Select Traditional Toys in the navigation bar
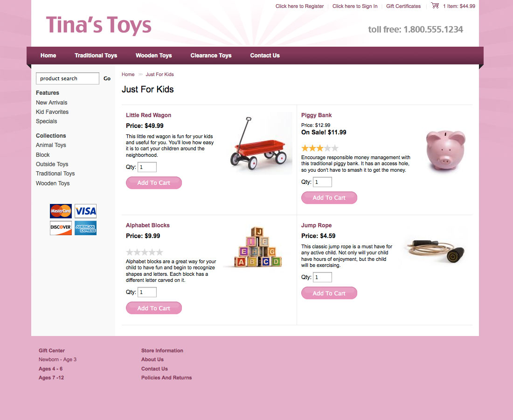Viewport: 513px width, 420px height. [96, 56]
